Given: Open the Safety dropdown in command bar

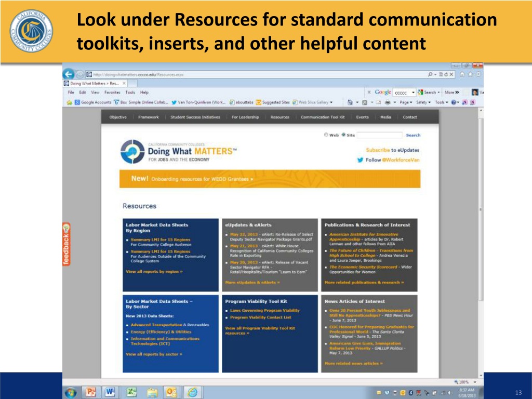Looking at the screenshot, I should click(x=423, y=102).
